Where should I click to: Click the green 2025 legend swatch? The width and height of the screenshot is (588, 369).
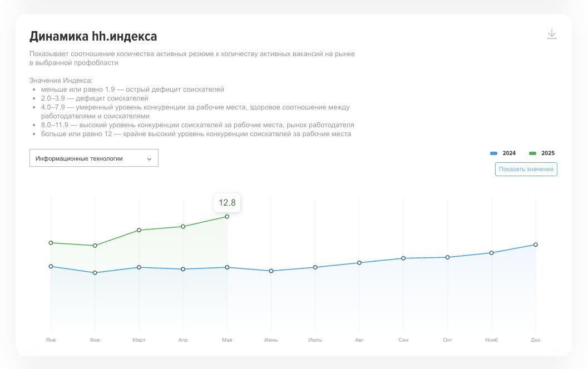point(532,153)
